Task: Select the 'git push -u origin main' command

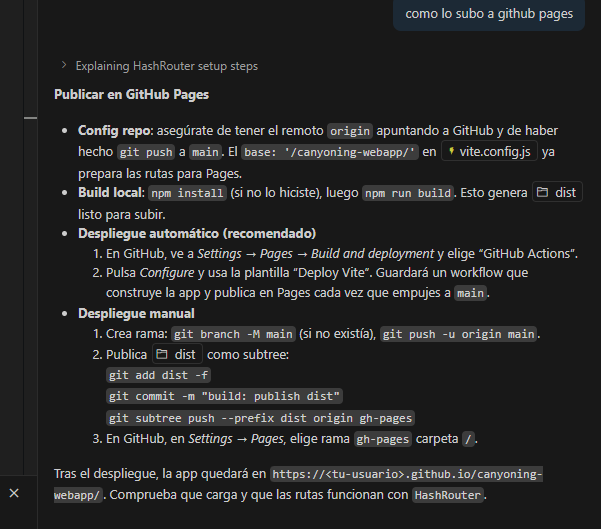Action: tap(459, 334)
